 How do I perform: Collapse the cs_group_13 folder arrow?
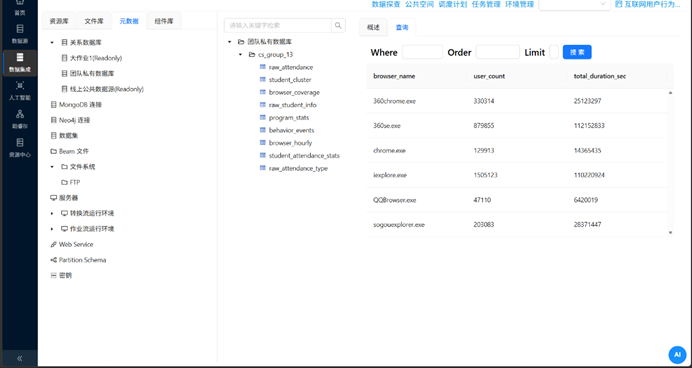tap(241, 54)
